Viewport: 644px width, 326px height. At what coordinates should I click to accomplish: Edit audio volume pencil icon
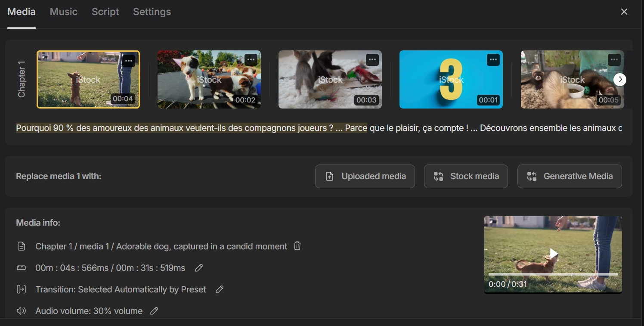click(x=154, y=311)
